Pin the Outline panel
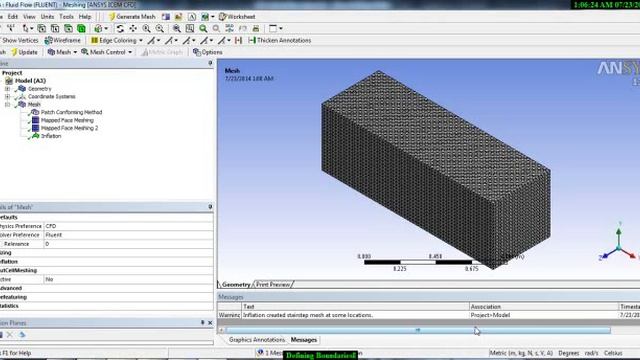The image size is (640, 360). [x=210, y=64]
